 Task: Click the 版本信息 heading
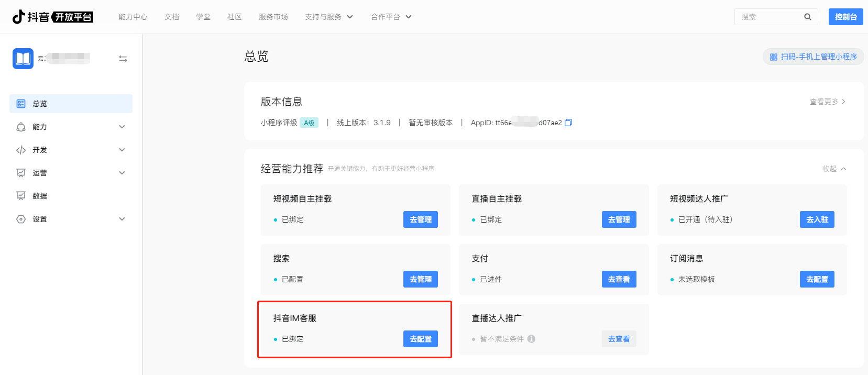coord(281,102)
